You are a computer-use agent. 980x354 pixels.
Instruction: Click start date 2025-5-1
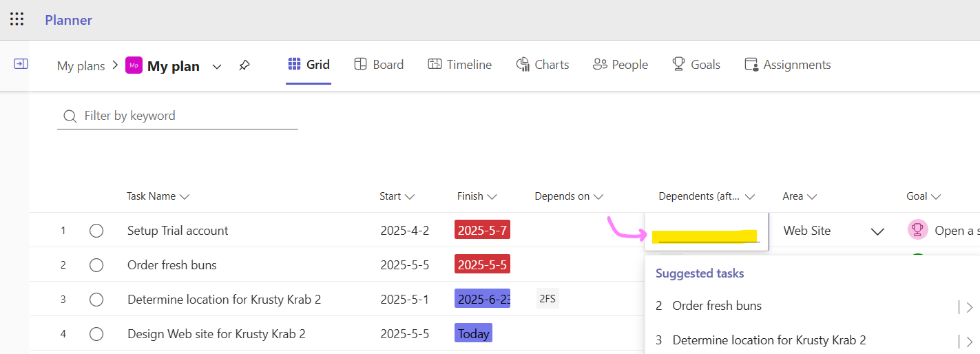point(405,300)
